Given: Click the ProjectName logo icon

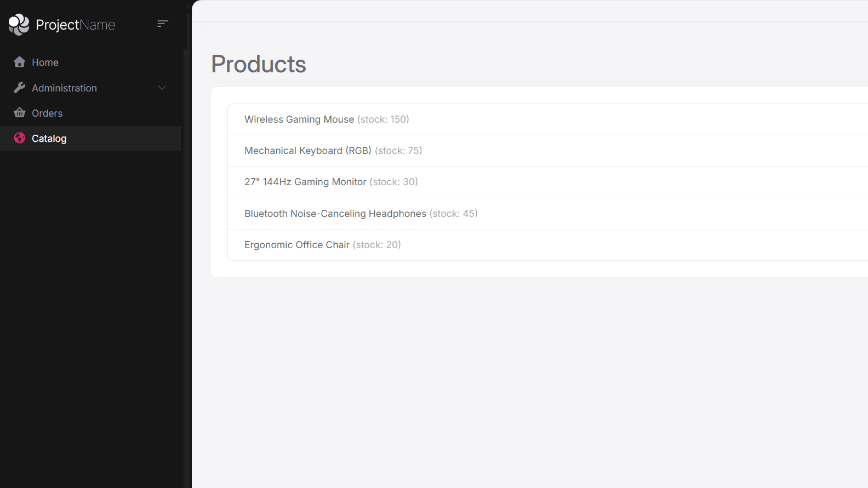Looking at the screenshot, I should 19,25.
